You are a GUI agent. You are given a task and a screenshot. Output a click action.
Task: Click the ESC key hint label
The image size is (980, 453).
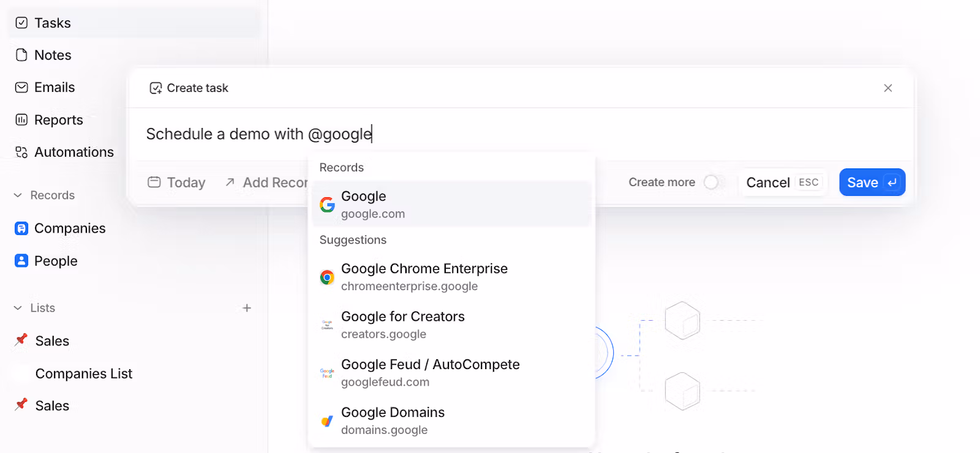[x=809, y=182]
